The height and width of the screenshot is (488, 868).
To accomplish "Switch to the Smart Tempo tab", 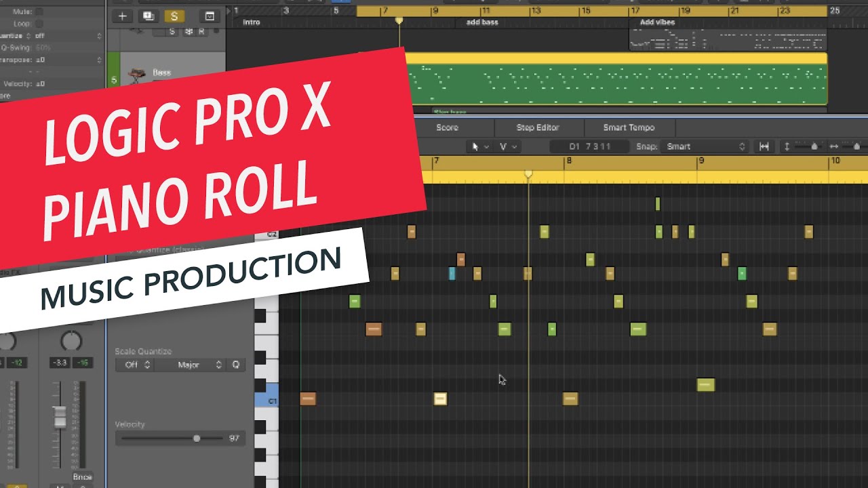I will [x=629, y=127].
